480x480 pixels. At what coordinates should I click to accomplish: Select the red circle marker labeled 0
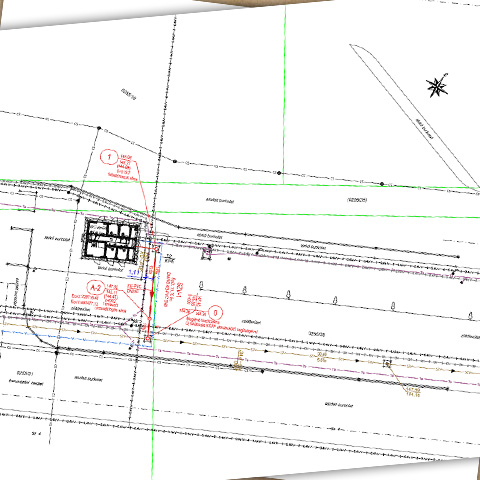[215, 313]
